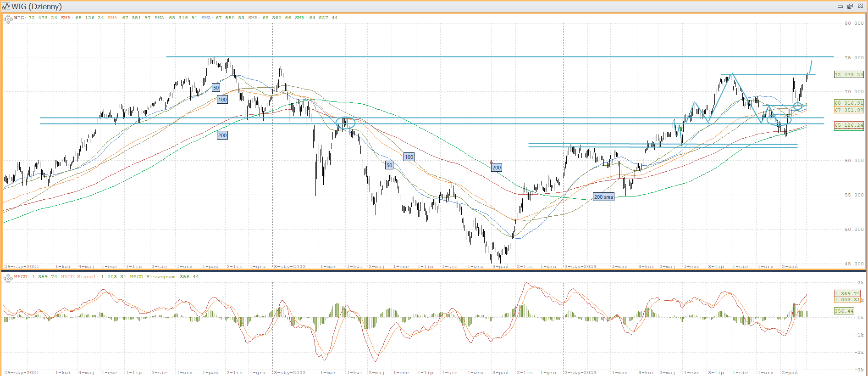Restore down the WIG chart window
868x376 pixels.
850,6
